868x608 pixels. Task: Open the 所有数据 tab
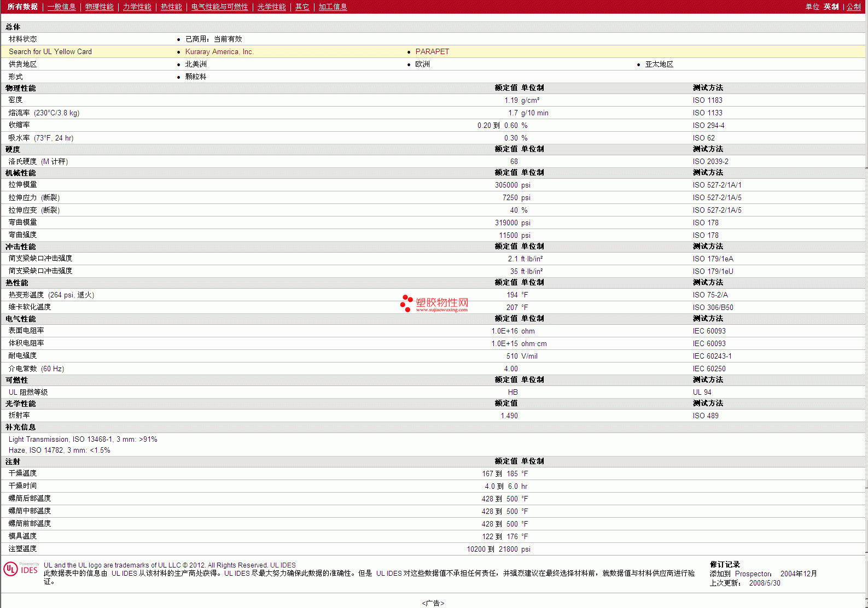(x=22, y=7)
